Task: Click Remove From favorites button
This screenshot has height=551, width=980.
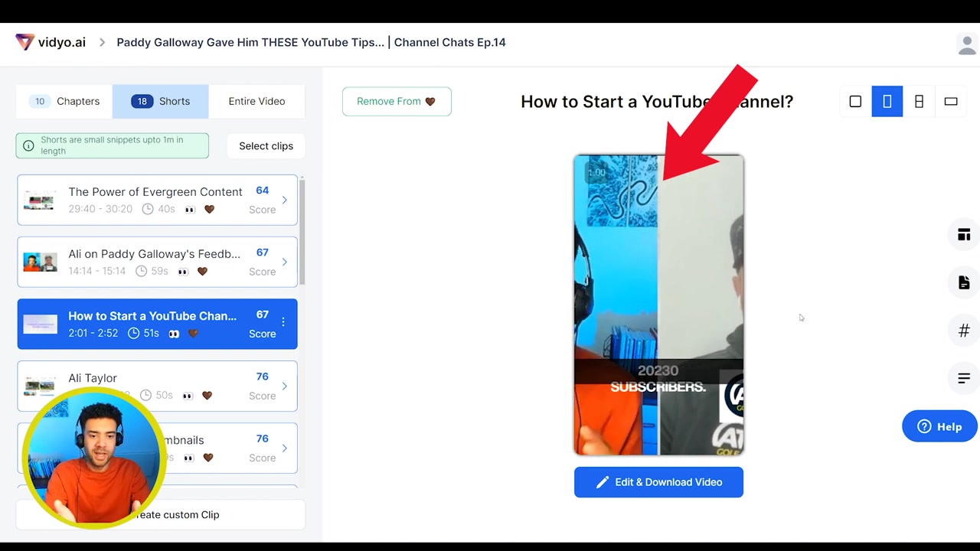Action: click(397, 101)
